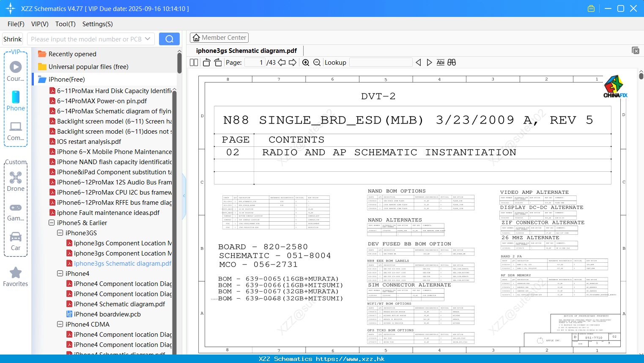Select the Phone category in sidebar
The image size is (644, 363).
tap(16, 101)
